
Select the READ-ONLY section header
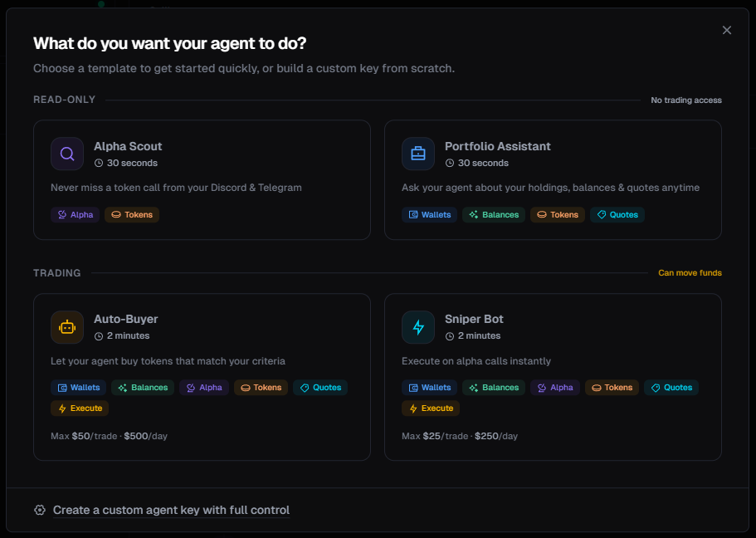(64, 99)
